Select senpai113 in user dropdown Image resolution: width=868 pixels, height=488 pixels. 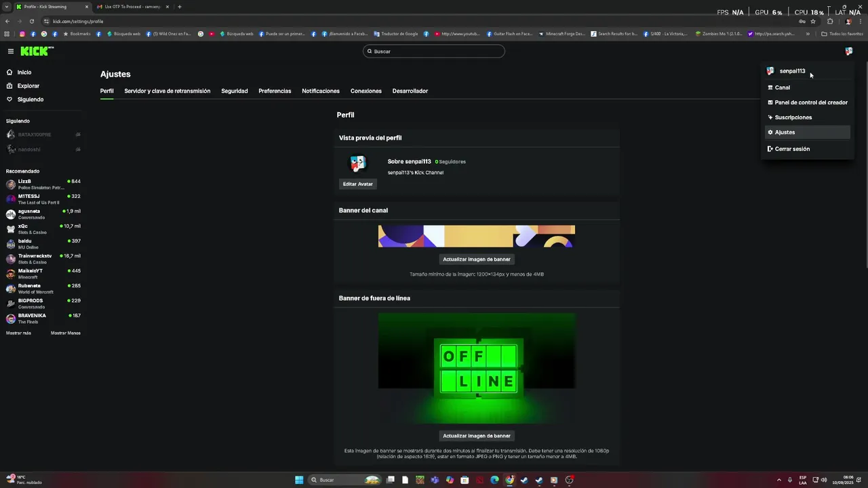pyautogui.click(x=792, y=71)
